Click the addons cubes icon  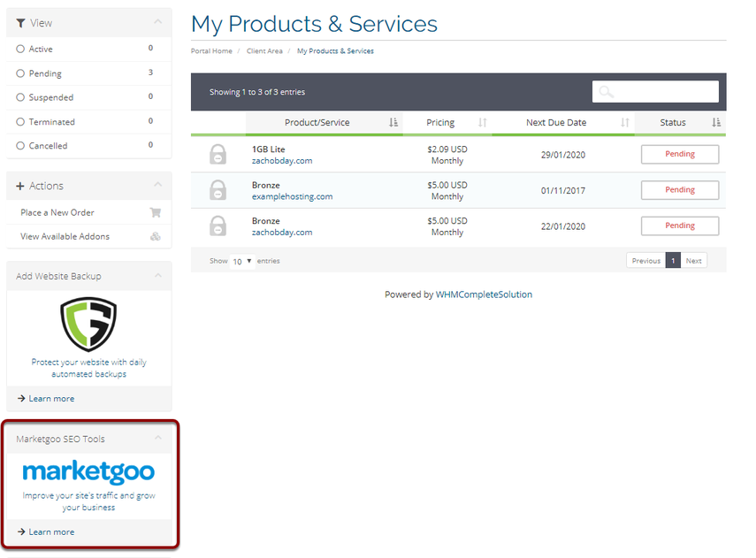[156, 237]
